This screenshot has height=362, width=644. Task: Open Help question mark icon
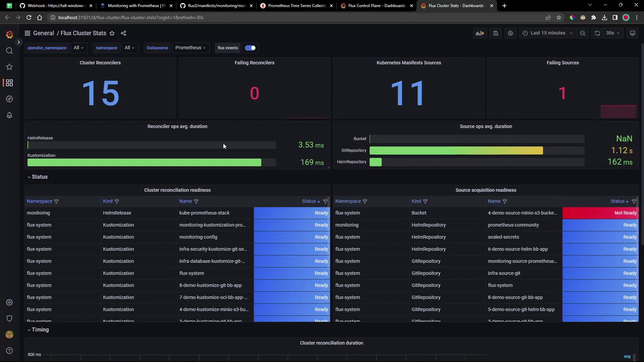9,350
